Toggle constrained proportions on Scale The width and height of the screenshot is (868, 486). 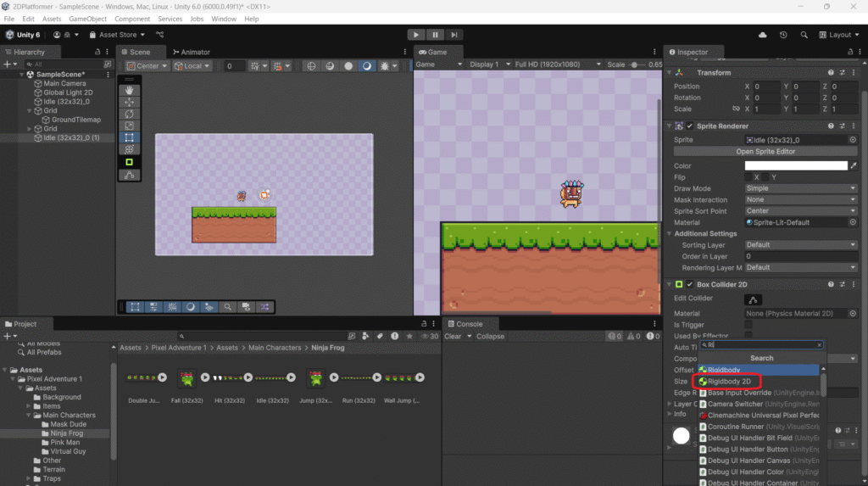pos(736,109)
